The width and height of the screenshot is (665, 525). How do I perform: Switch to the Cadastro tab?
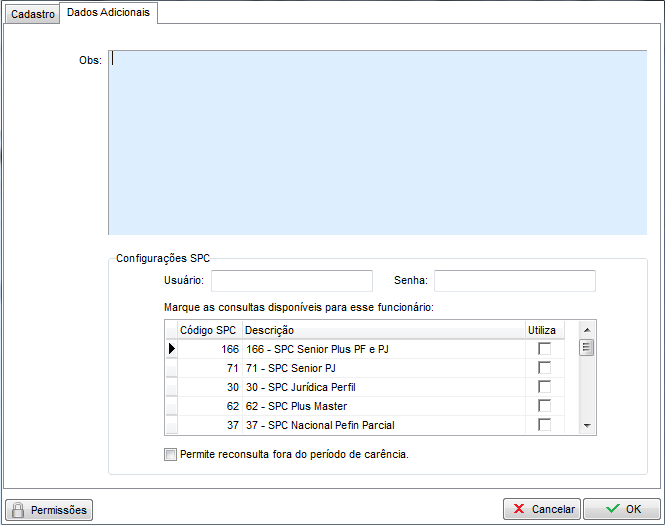[x=33, y=14]
